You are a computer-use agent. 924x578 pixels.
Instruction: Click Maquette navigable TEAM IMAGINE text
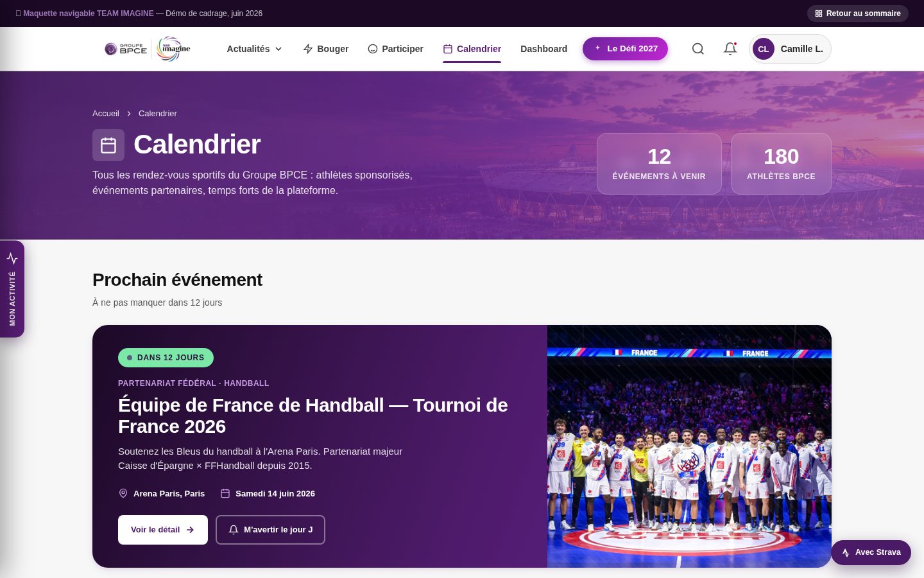tap(89, 13)
